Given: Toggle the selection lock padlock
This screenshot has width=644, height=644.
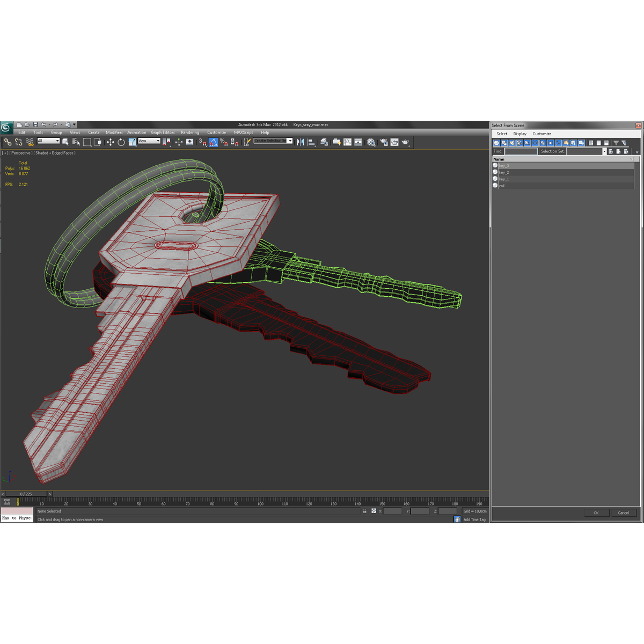Looking at the screenshot, I should tap(365, 511).
